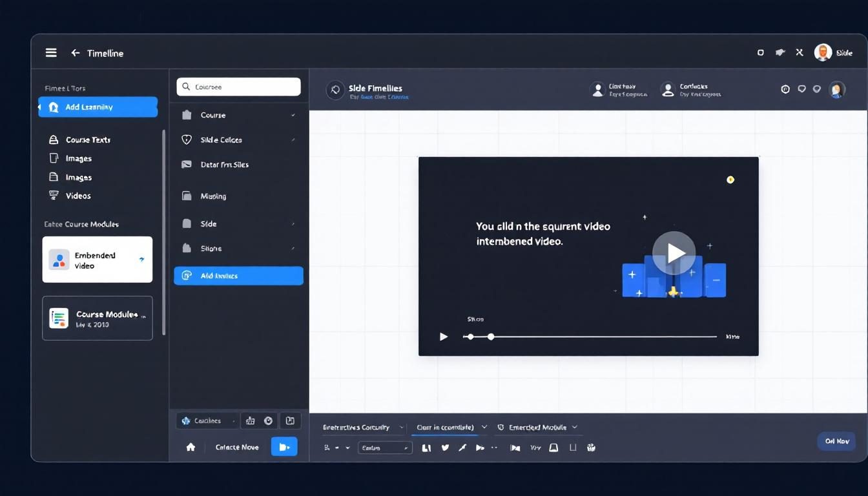The image size is (868, 496).
Task: Select Course Texts in the sidebar
Action: [x=88, y=139]
